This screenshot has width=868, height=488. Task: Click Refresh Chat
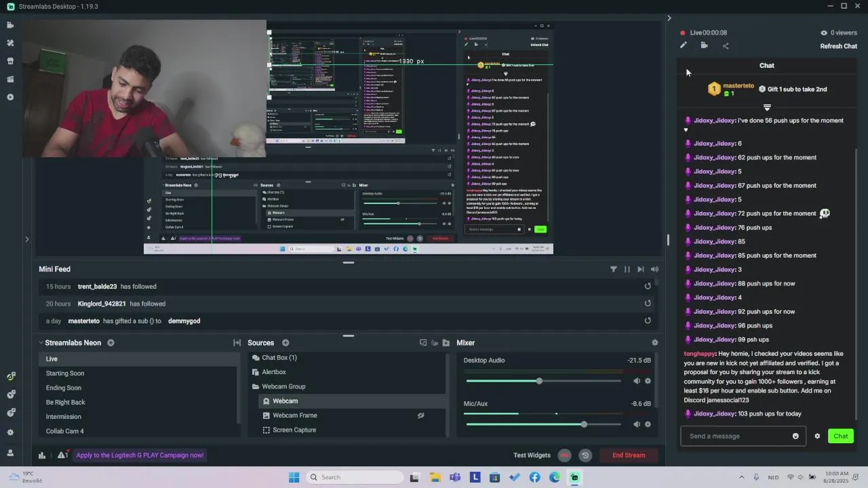click(x=838, y=46)
